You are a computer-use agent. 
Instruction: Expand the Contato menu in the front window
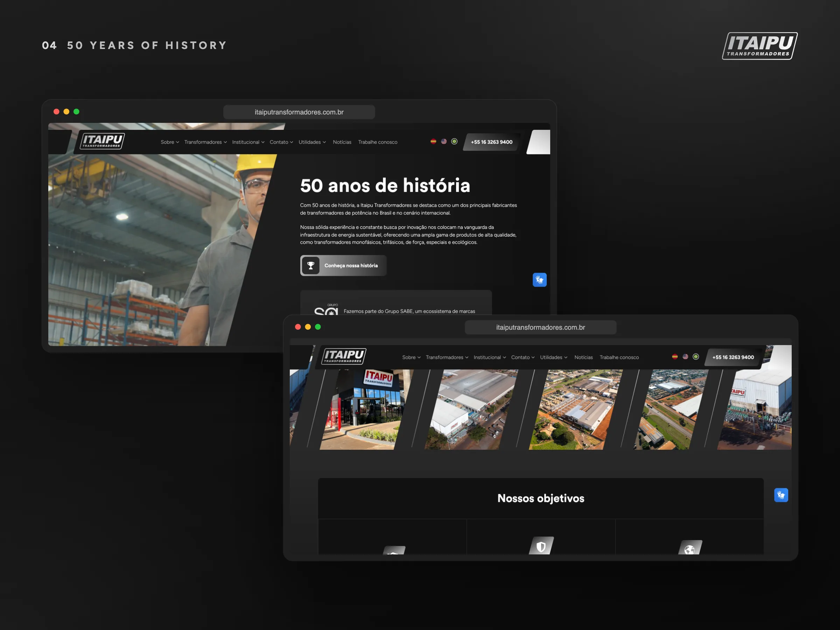pyautogui.click(x=523, y=357)
